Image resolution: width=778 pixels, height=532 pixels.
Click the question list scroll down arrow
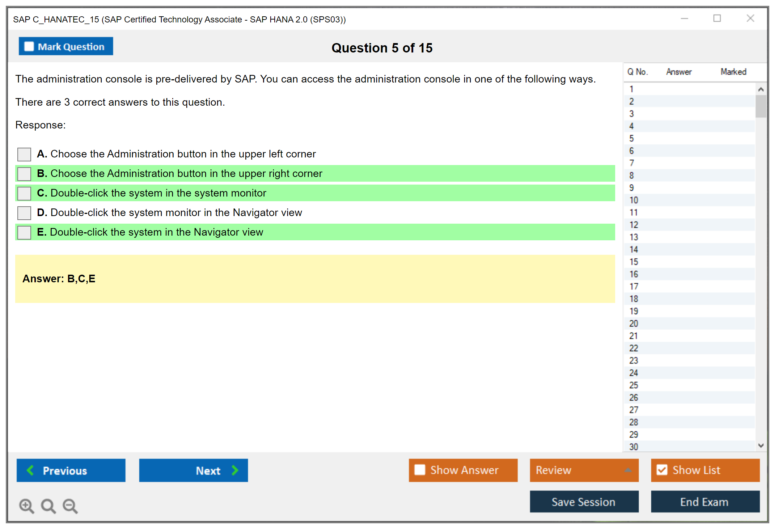tap(761, 446)
